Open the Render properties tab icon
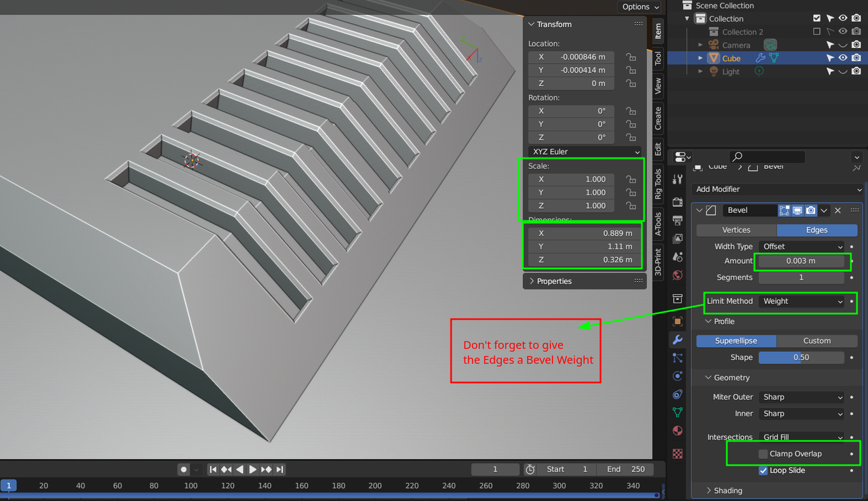 (677, 202)
